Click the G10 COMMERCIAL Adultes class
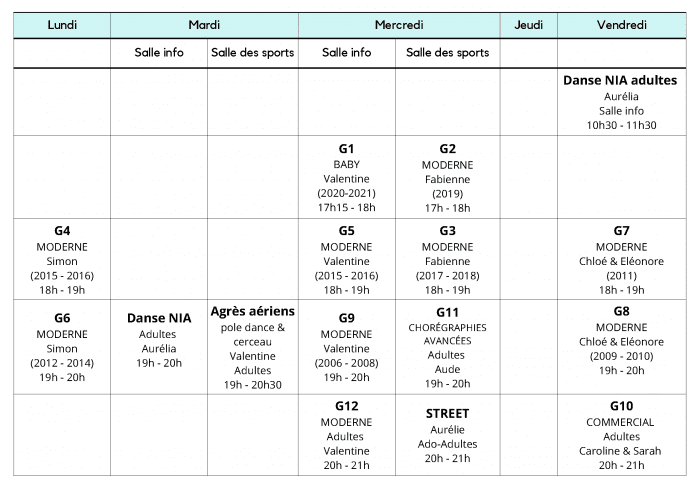Viewport: 700px width, 495px height. click(621, 435)
